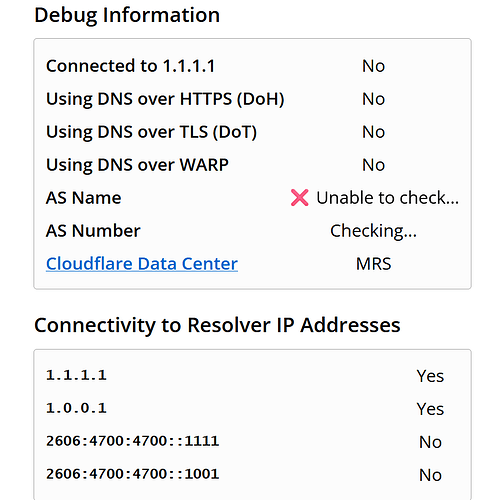Click the No value beside DNS over HTTPS
Screen dimensions: 493x500
373,99
